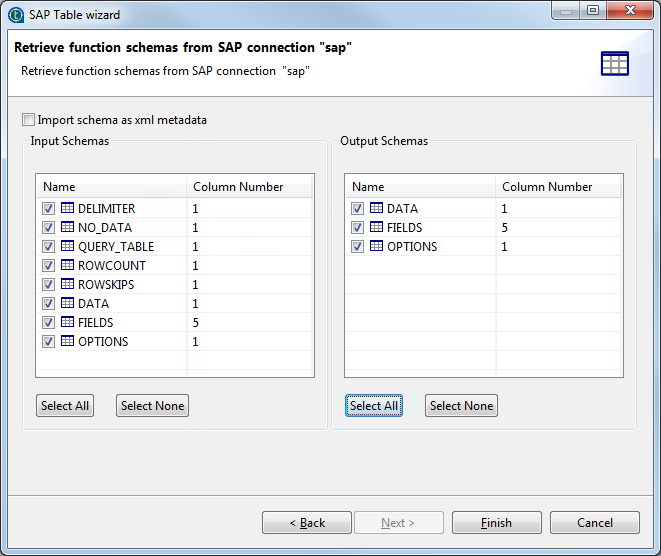
Task: Deselect the input OPTIONS checkbox
Action: pos(49,342)
